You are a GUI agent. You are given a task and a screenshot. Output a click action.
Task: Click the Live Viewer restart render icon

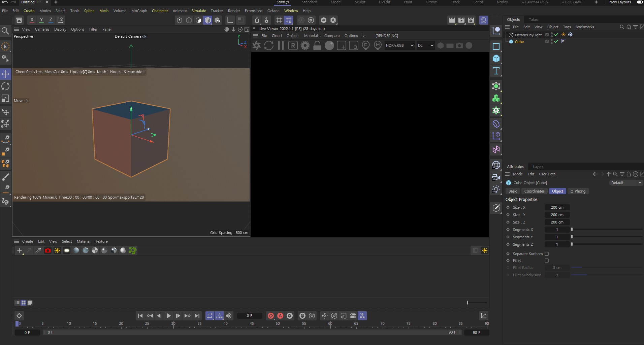[x=269, y=45]
